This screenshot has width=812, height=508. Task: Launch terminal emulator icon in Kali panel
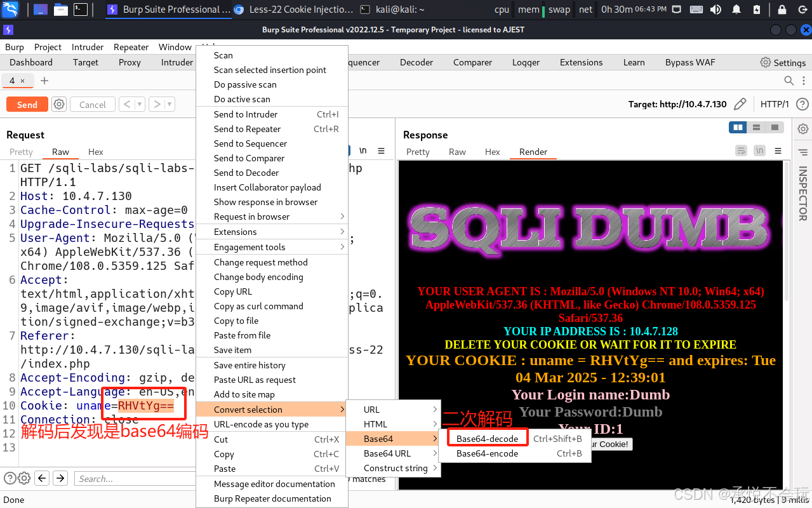coord(80,10)
